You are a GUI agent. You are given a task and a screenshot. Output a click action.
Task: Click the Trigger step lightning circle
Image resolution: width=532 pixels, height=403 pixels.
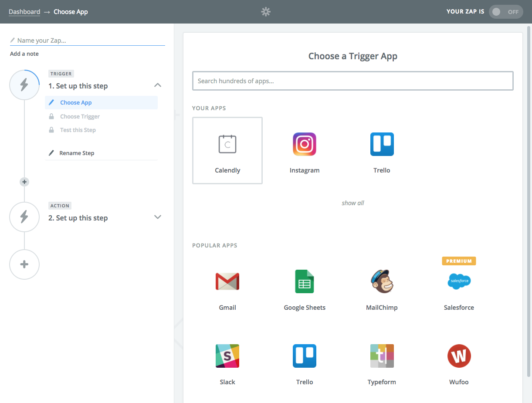pyautogui.click(x=24, y=85)
